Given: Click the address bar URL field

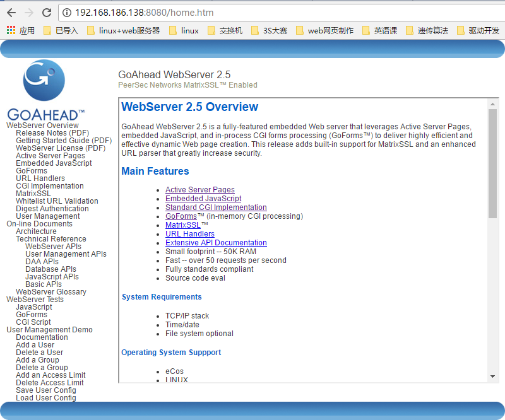Looking at the screenshot, I should (x=252, y=13).
